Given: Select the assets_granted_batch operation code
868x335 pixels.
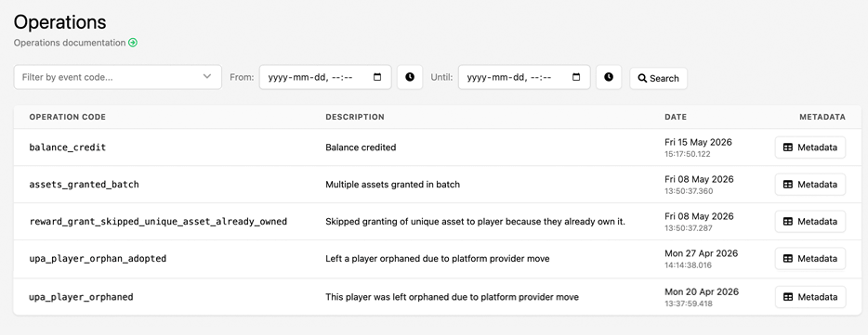Looking at the screenshot, I should pos(85,185).
